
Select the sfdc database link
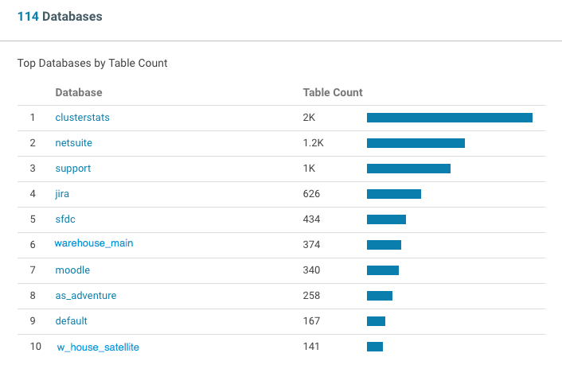point(65,219)
